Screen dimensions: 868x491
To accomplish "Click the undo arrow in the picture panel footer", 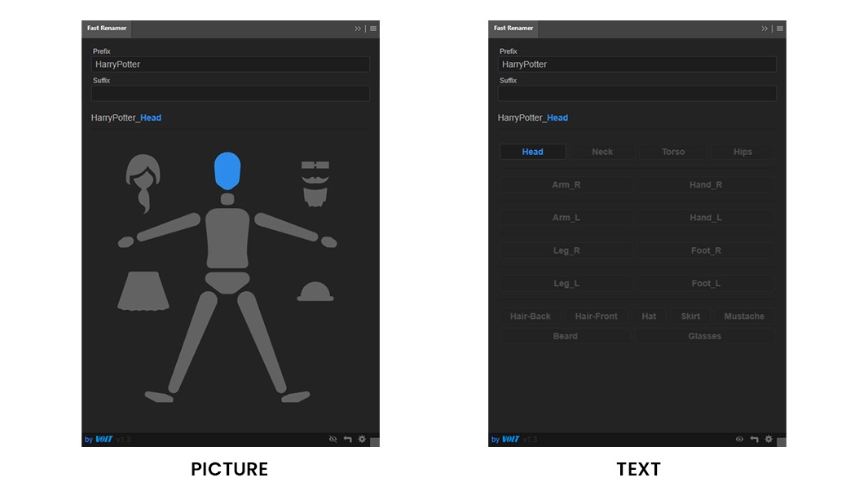I will [x=348, y=439].
